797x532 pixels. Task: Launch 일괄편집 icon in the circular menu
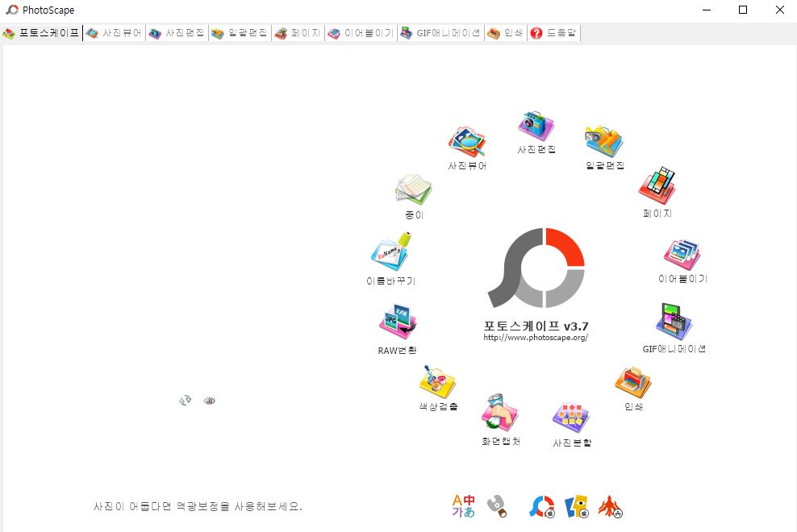(604, 142)
